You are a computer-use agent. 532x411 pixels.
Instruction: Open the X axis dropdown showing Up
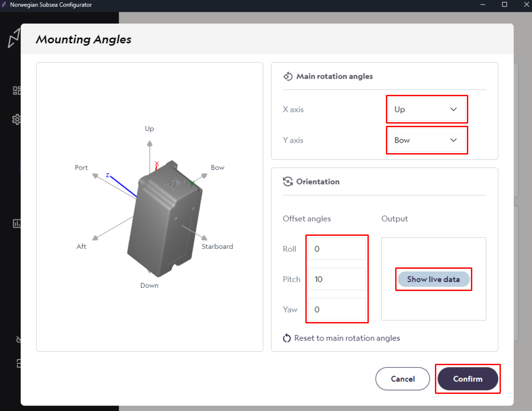[427, 109]
